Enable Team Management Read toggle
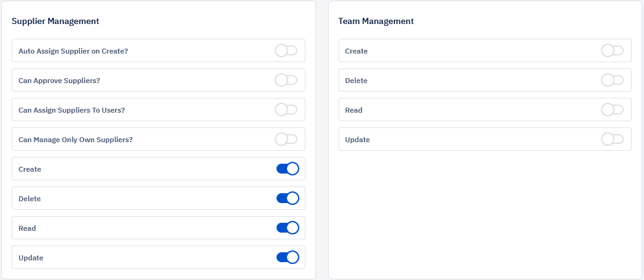 tap(613, 110)
